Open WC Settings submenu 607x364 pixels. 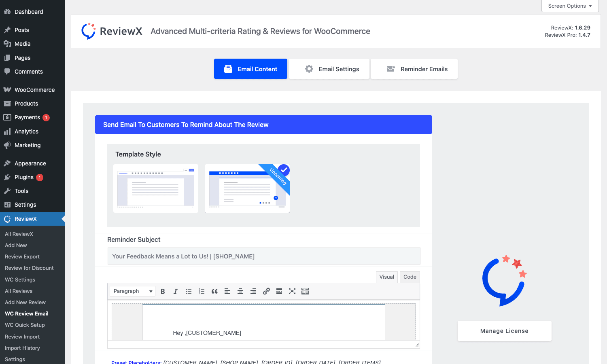click(20, 279)
